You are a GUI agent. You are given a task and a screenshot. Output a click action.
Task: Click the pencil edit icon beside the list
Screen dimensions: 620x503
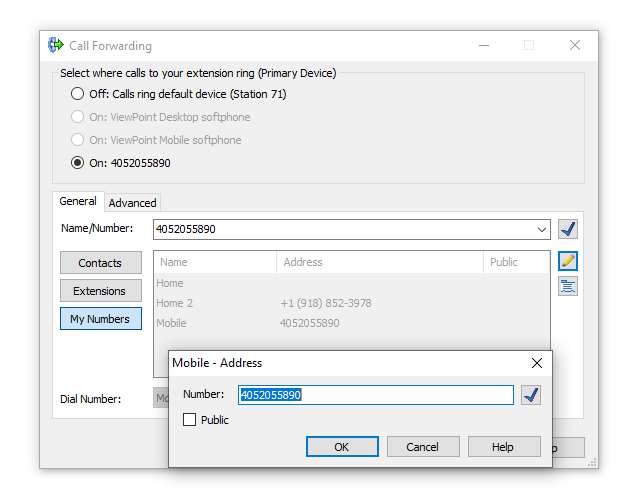coord(568,261)
